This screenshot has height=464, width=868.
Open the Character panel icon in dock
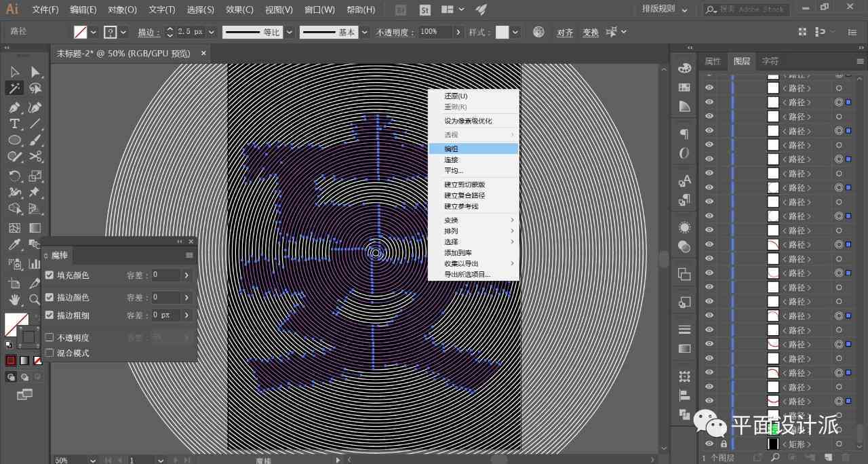684,180
